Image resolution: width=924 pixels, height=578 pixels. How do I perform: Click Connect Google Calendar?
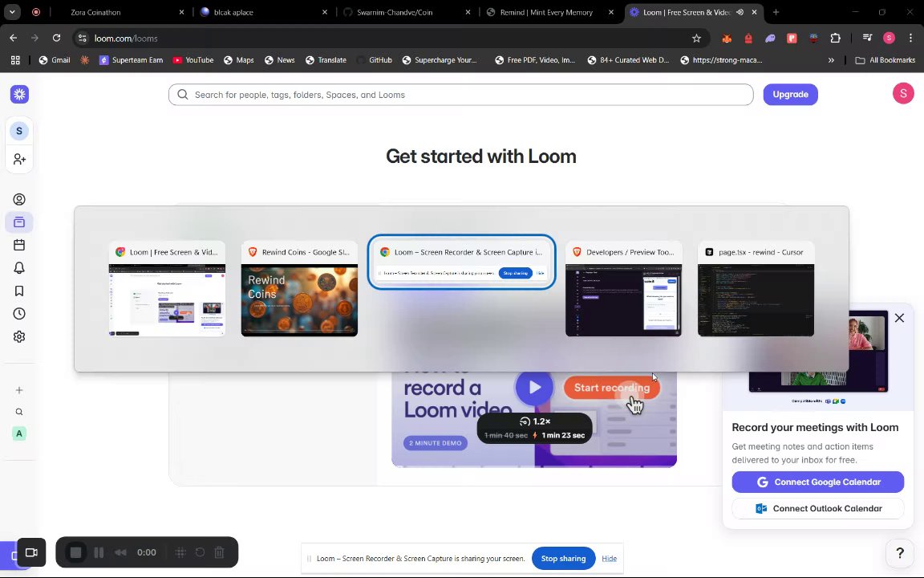pyautogui.click(x=818, y=482)
